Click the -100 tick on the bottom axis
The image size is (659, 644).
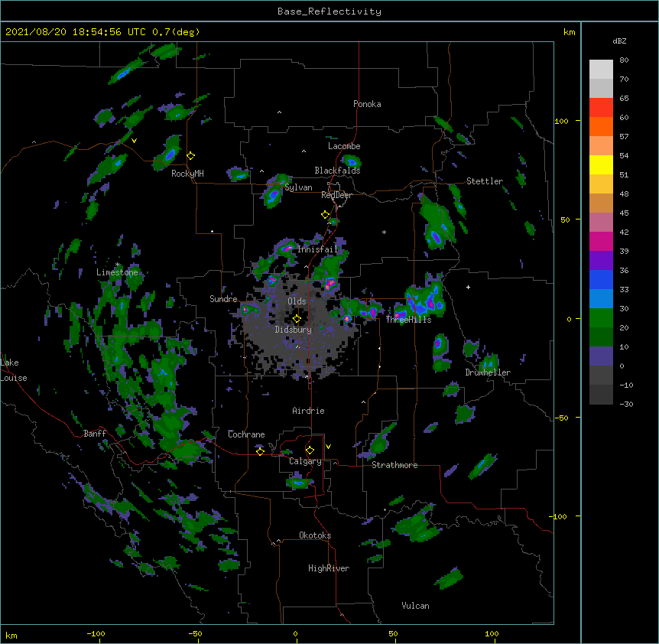(x=96, y=633)
